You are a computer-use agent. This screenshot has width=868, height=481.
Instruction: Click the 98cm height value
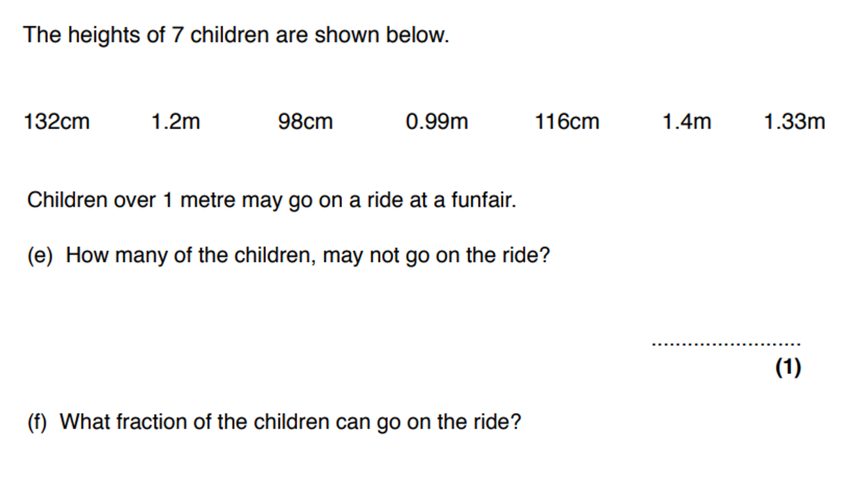(x=305, y=121)
